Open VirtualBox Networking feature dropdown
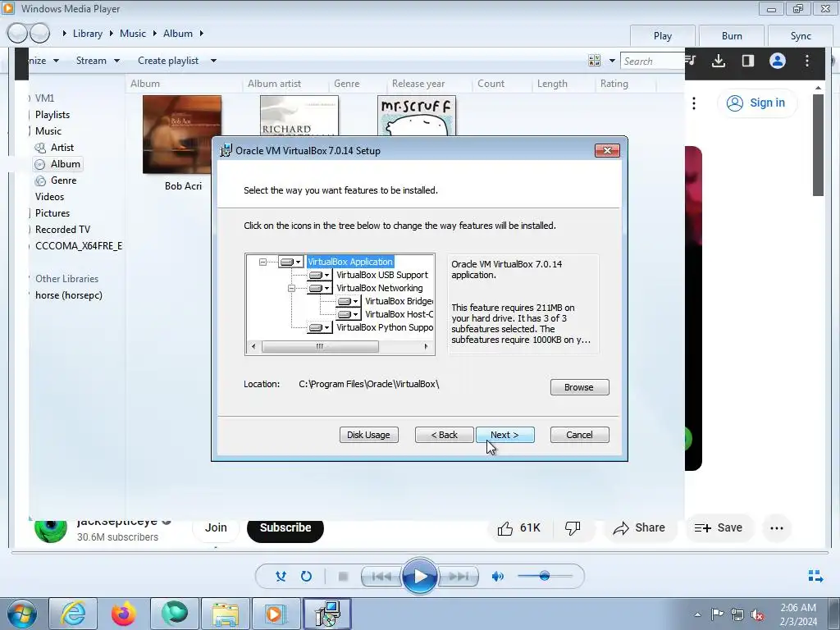Image resolution: width=840 pixels, height=630 pixels. [320, 288]
